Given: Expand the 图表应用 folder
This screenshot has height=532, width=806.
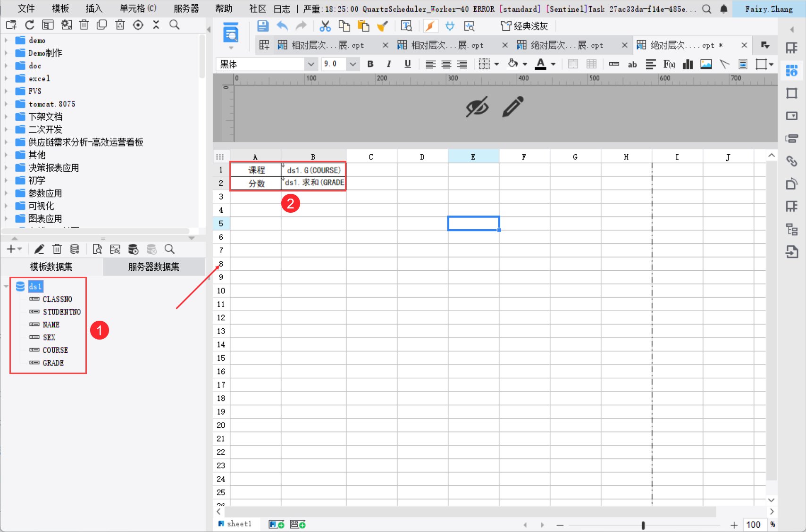Looking at the screenshot, I should [x=6, y=218].
